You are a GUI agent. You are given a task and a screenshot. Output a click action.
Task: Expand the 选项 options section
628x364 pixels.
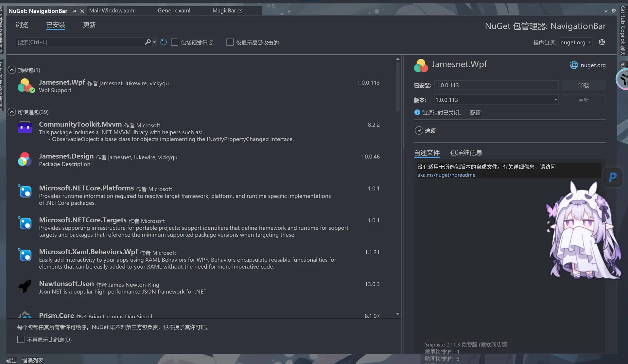click(419, 131)
